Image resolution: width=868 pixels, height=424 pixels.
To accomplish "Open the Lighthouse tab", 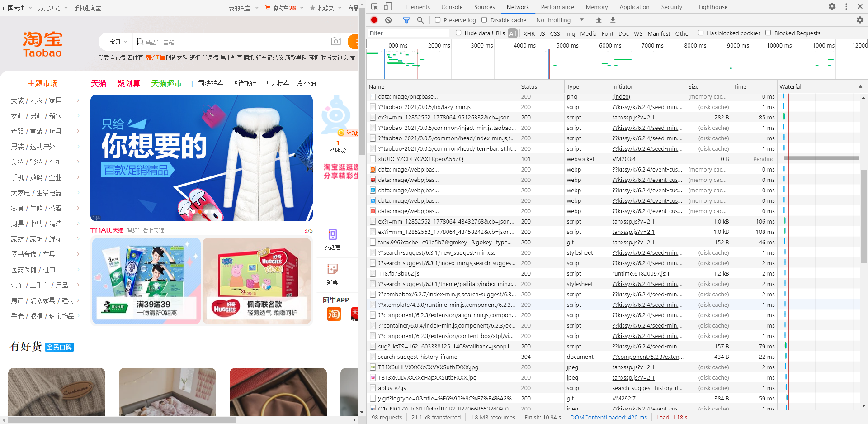I will [713, 7].
